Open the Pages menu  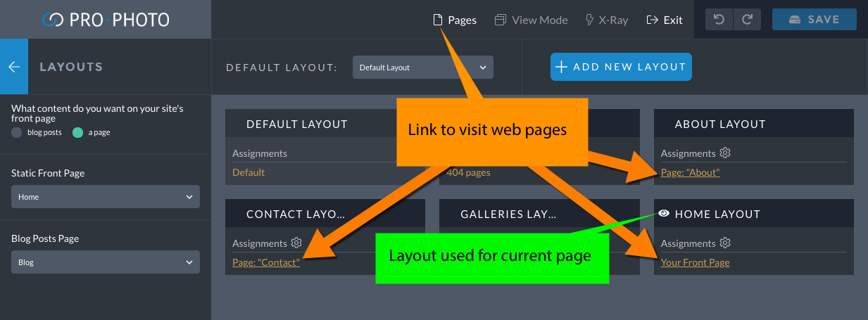455,20
